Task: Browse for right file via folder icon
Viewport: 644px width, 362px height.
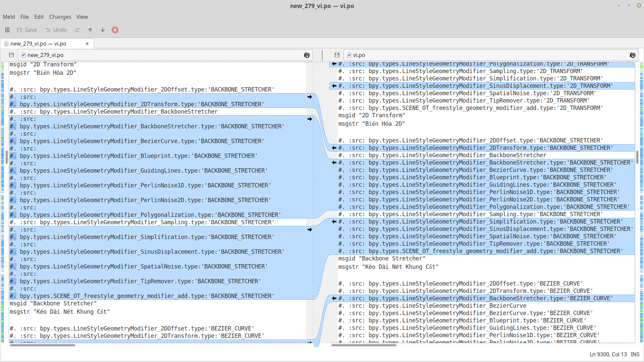Action: [633, 55]
